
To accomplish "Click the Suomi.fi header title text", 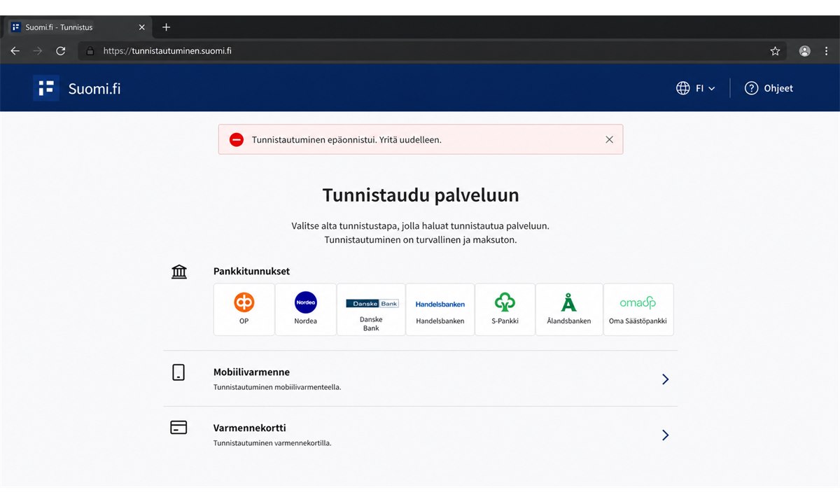I will [94, 89].
